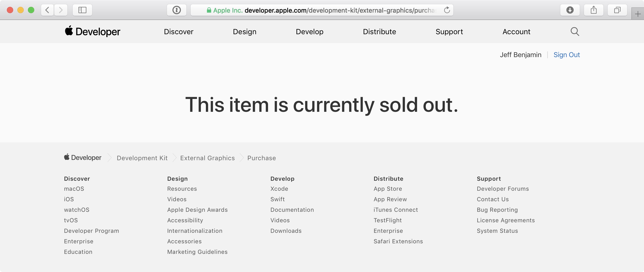644x272 pixels.
Task: Open the Develop menu in site navigation
Action: [x=310, y=31]
